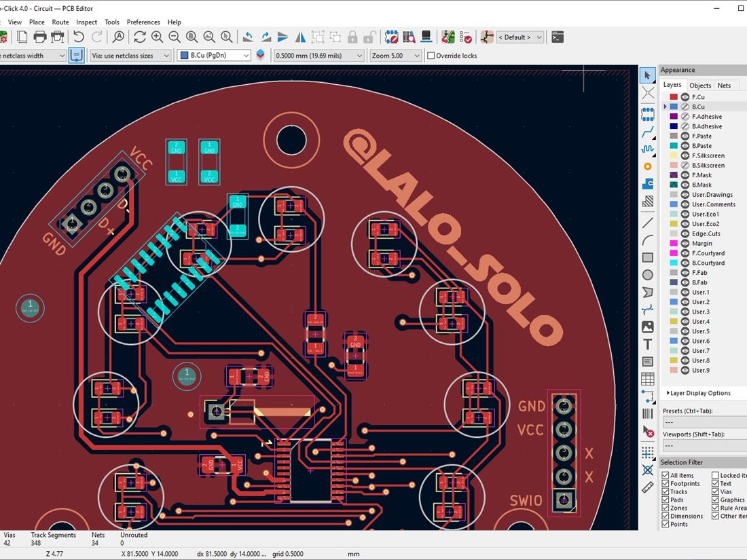Open the Via size dropdown

pyautogui.click(x=130, y=56)
